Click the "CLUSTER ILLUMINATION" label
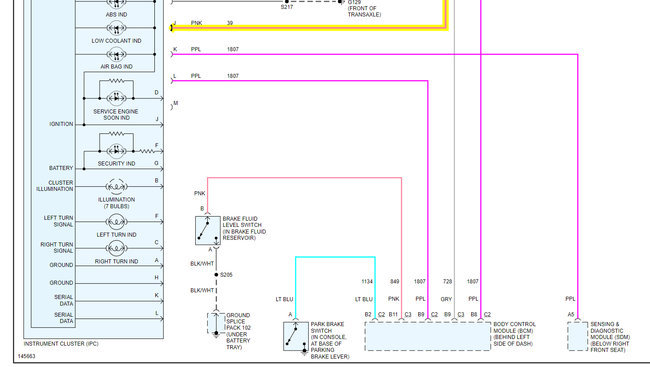Image resolution: width=650 pixels, height=367 pixels. (x=55, y=186)
